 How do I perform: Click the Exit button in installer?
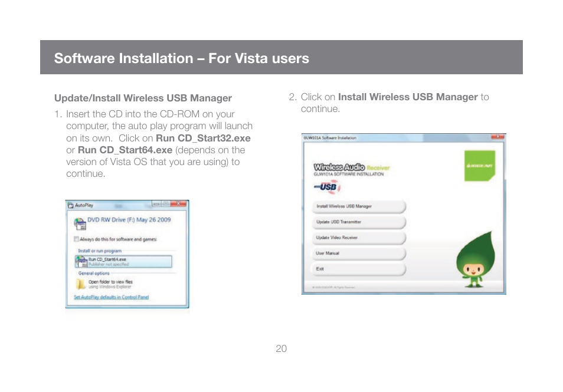(x=359, y=269)
